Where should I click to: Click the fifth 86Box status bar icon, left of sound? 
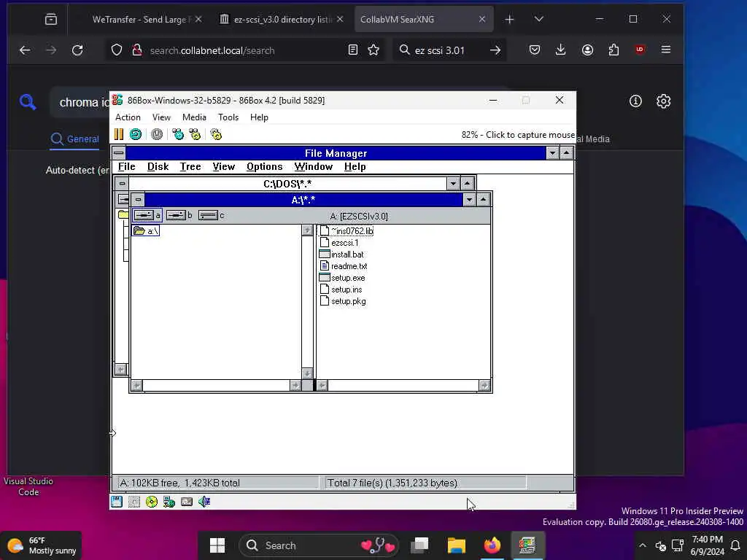(x=187, y=502)
